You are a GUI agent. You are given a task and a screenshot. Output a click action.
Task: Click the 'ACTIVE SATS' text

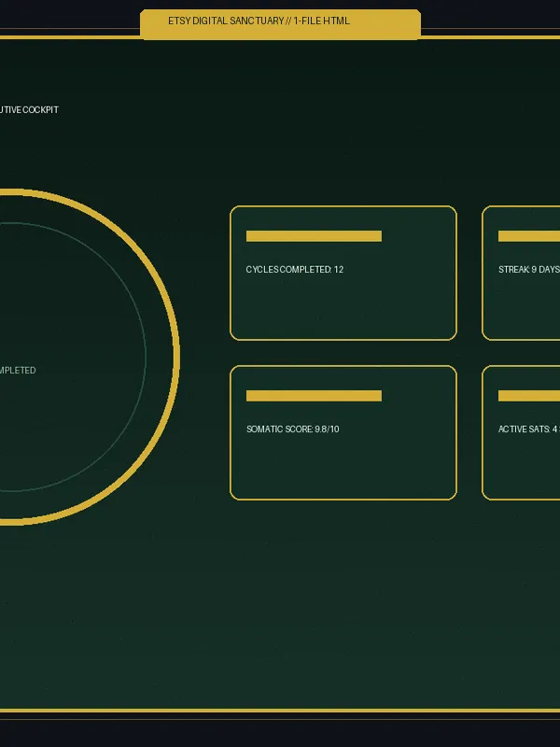[524, 430]
